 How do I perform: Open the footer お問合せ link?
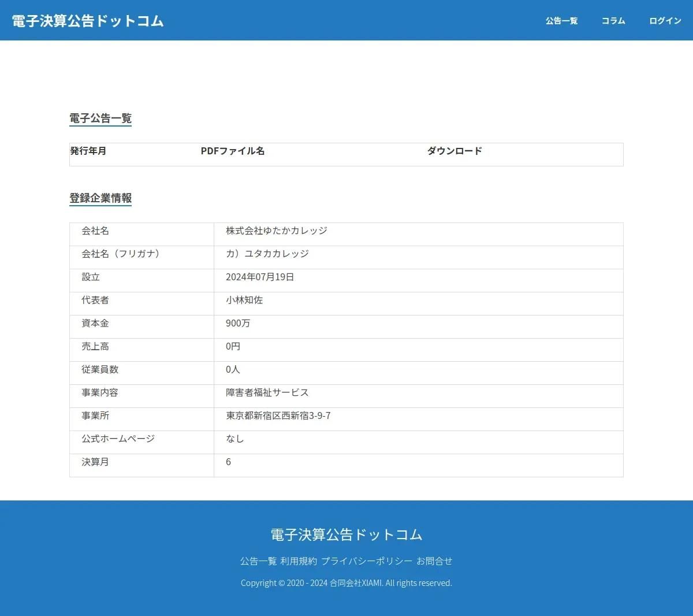coord(434,561)
